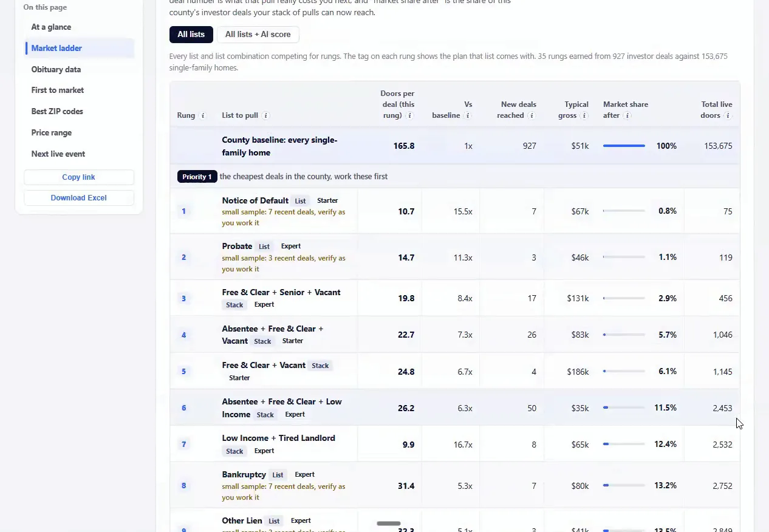Viewport: 769px width, 532px height.
Task: Click the Notice of Default list name
Action: (x=255, y=200)
